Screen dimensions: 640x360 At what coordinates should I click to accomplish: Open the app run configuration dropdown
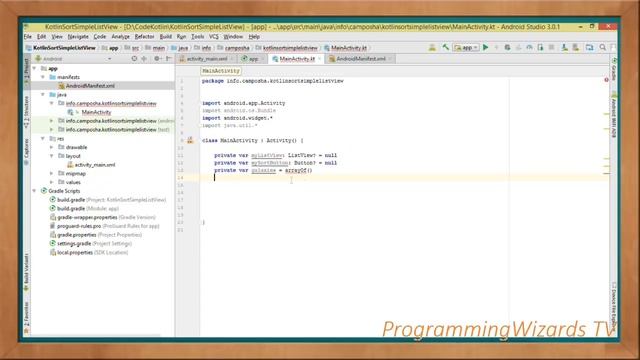466,48
